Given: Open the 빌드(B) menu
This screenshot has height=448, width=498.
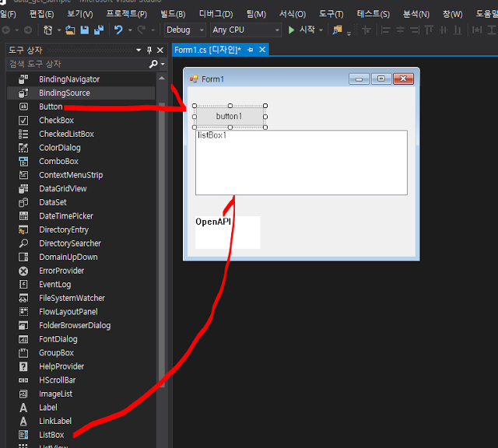Looking at the screenshot, I should point(173,14).
